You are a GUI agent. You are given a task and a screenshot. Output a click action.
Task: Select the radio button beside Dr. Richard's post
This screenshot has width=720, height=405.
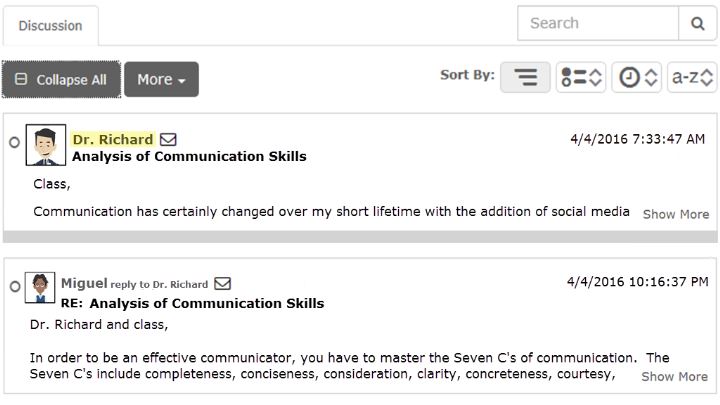14,142
